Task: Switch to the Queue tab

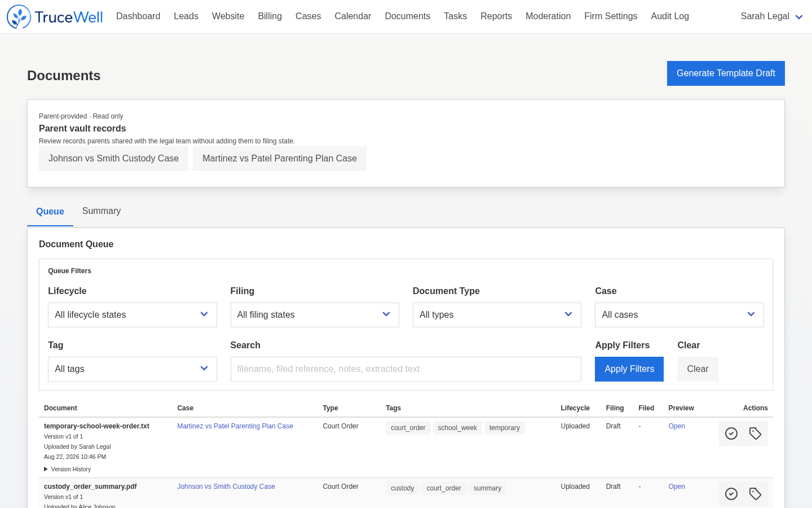Action: pyautogui.click(x=50, y=211)
